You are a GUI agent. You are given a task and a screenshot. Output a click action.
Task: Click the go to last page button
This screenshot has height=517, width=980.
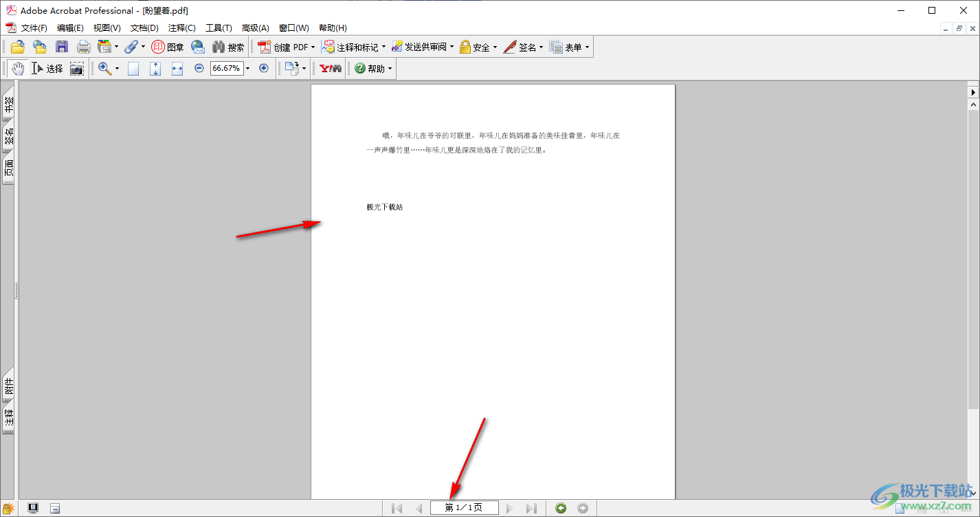click(531, 508)
